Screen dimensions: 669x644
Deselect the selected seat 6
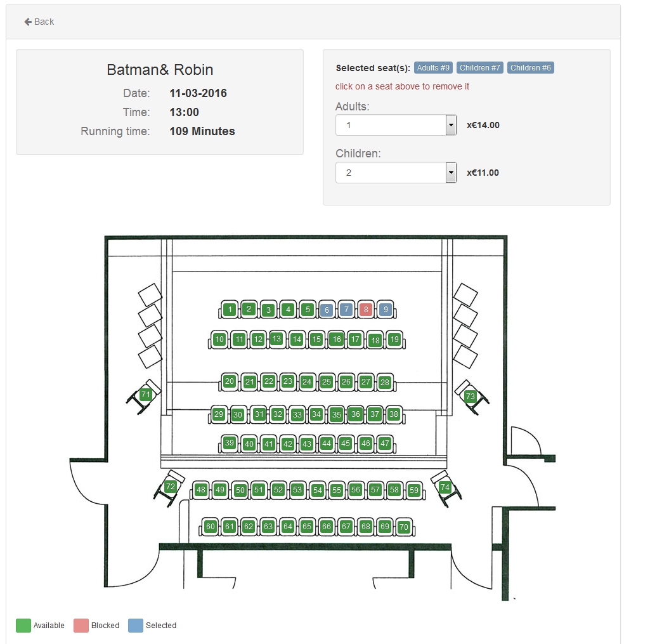[x=327, y=310]
